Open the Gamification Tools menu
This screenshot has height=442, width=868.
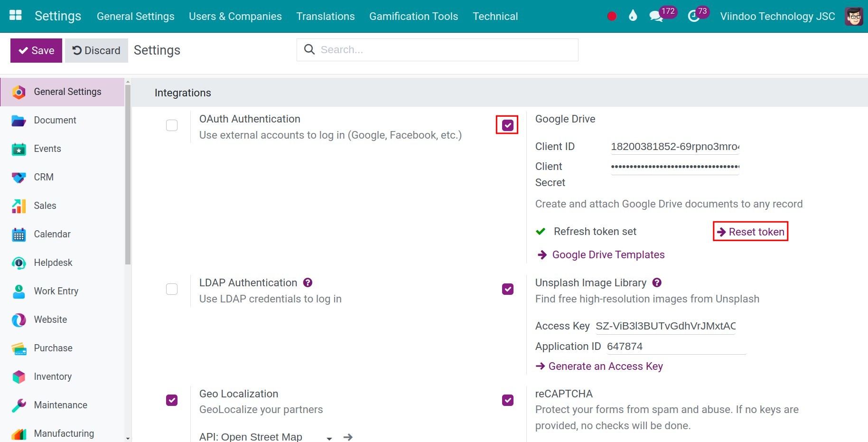[414, 16]
